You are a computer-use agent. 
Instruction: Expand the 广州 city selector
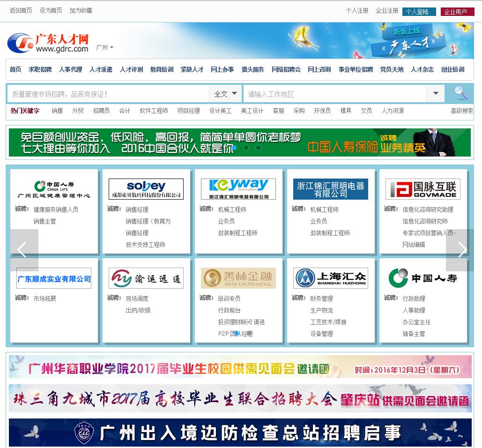click(105, 47)
